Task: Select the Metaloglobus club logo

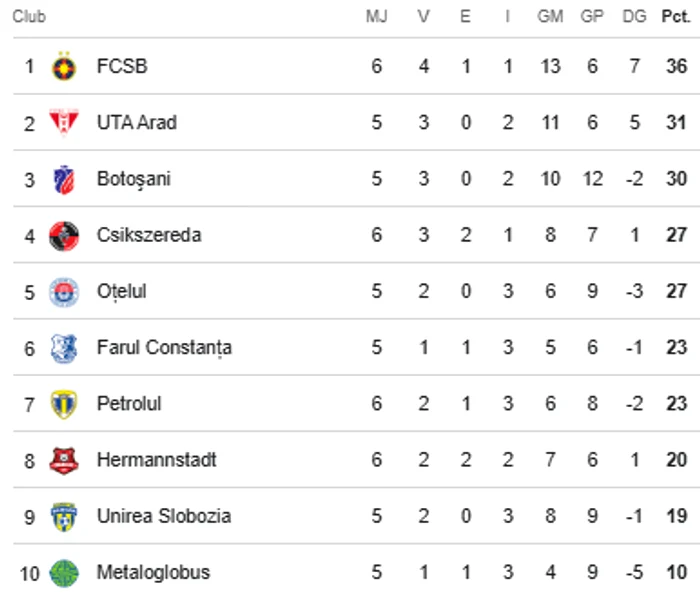Action: pyautogui.click(x=64, y=573)
